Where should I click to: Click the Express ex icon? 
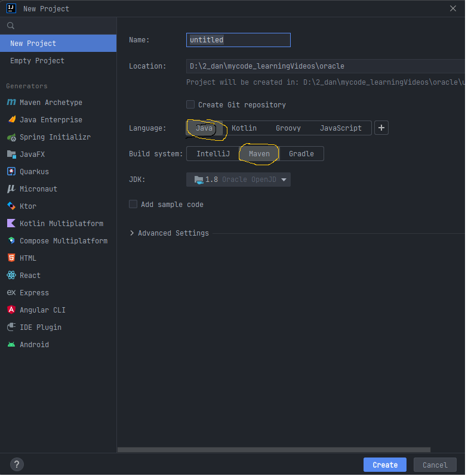coord(11,293)
